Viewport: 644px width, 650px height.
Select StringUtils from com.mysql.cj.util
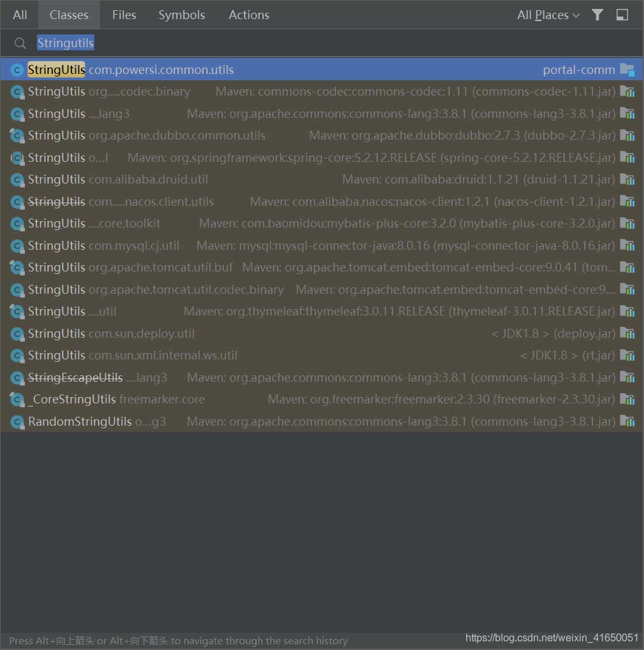pos(57,245)
